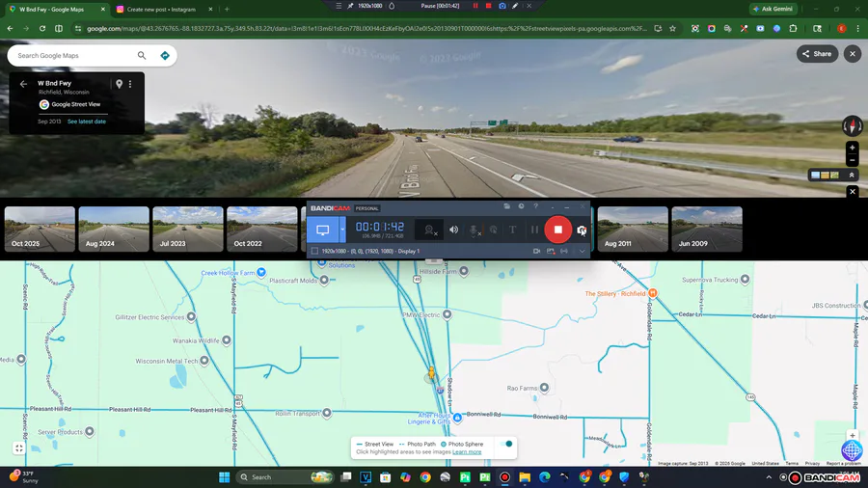Open Street View from Aug 2024 thumbnail
This screenshot has height=488, width=868.
pos(114,230)
